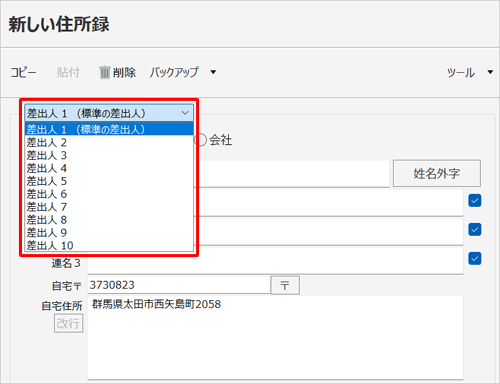
Task: Choose 差出人 3 from the list
Action: (x=109, y=155)
